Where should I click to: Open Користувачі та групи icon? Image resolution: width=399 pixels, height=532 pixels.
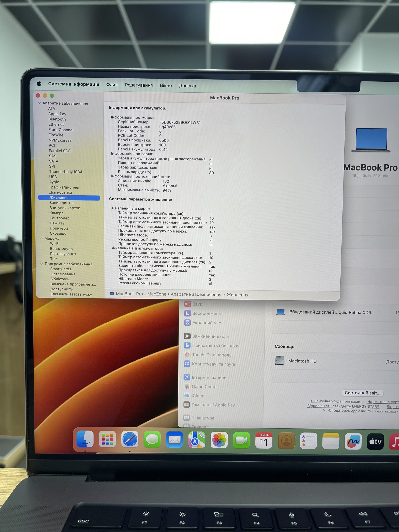click(x=187, y=364)
